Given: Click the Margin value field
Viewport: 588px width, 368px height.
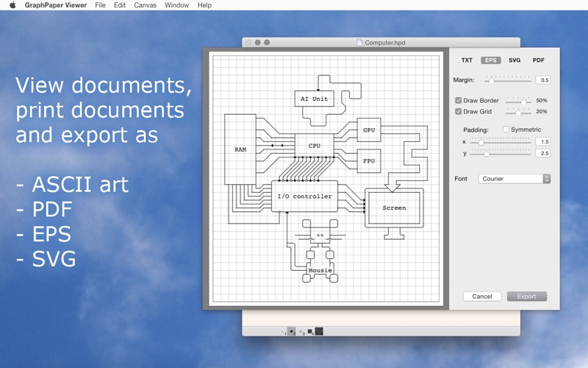Looking at the screenshot, I should pos(543,80).
